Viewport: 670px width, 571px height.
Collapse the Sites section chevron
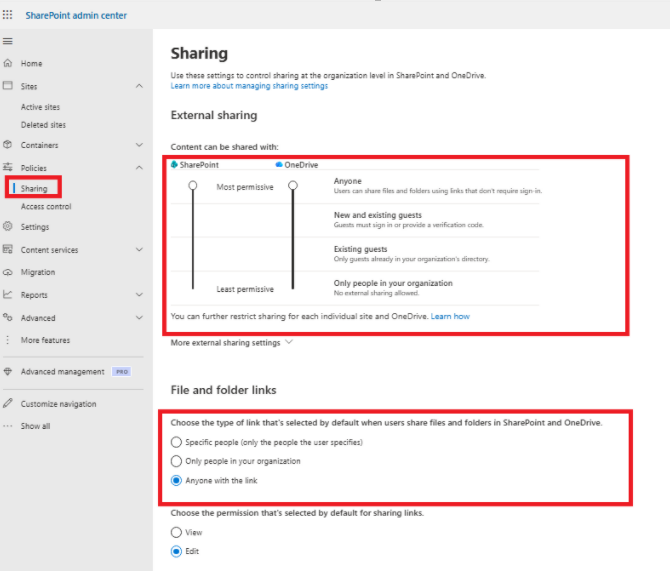point(139,86)
